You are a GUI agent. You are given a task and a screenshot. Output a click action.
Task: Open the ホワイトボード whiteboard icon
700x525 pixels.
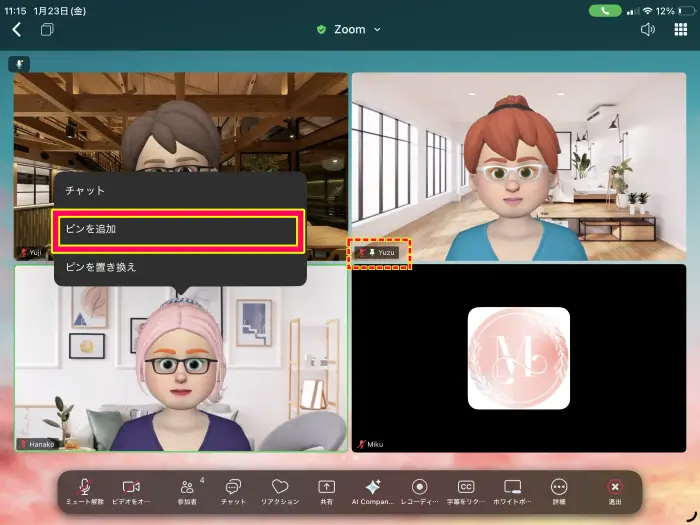(512, 492)
